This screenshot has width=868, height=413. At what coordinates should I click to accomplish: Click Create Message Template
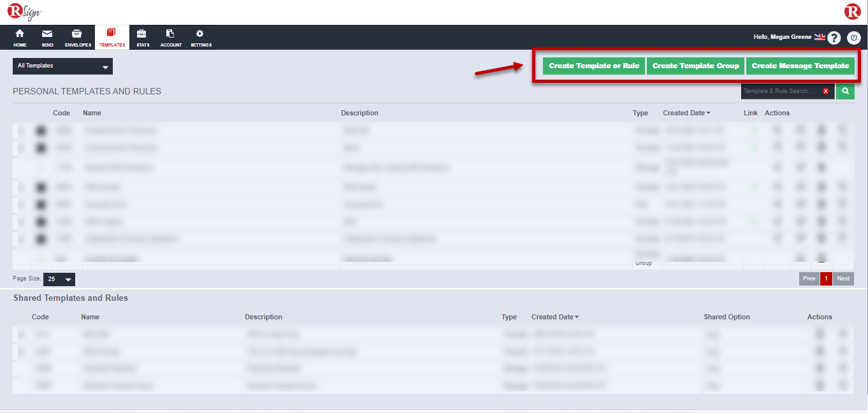tap(800, 66)
